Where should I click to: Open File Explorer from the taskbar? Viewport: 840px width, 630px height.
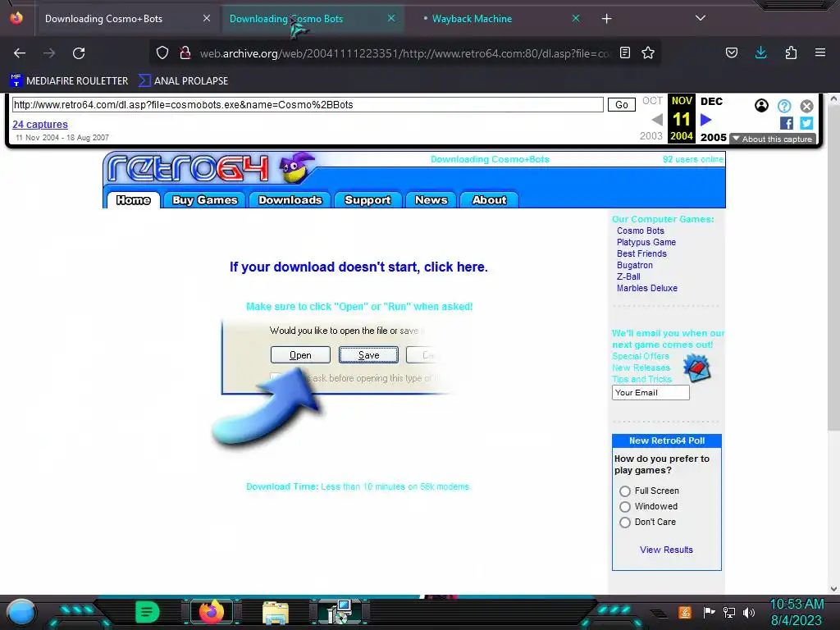(276, 613)
